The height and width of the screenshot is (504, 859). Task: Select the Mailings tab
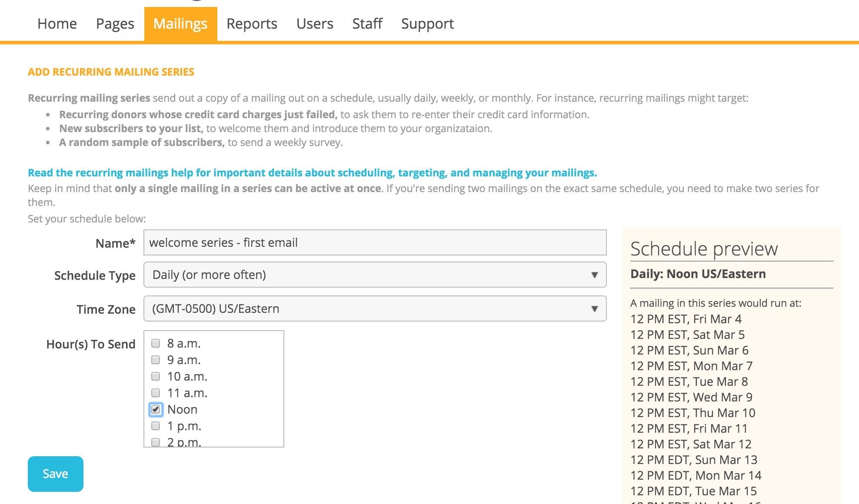[180, 23]
